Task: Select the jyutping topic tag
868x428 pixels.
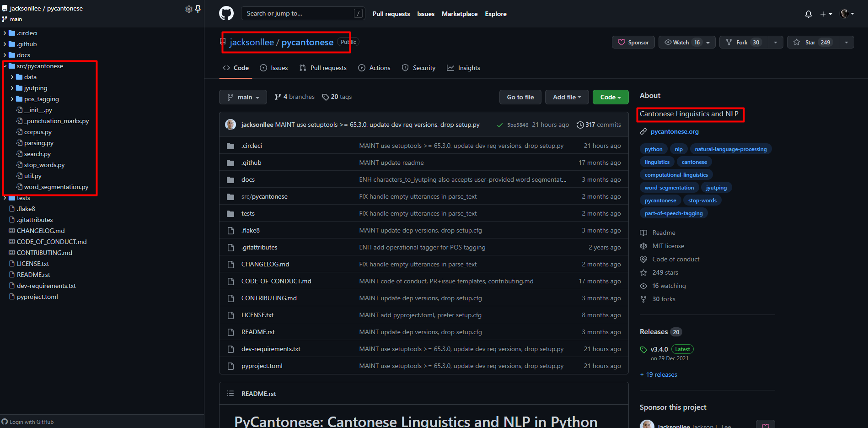Action: pos(716,188)
